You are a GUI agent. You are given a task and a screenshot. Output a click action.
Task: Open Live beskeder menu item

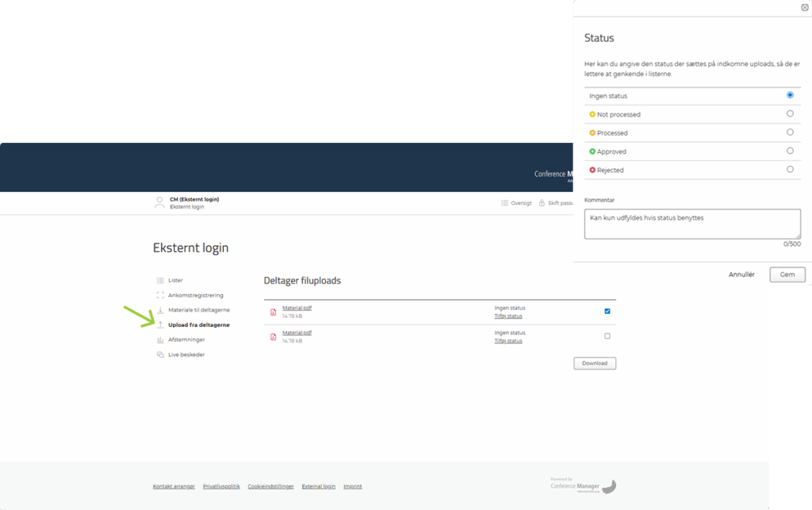coord(186,355)
